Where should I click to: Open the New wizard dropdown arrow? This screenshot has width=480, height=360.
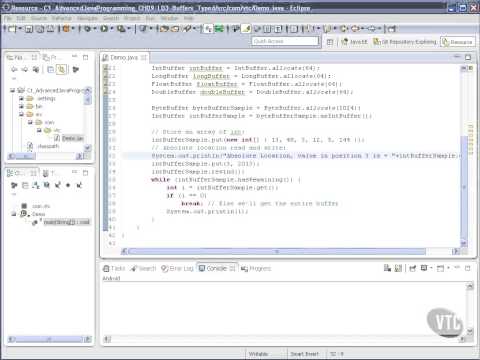point(20,29)
